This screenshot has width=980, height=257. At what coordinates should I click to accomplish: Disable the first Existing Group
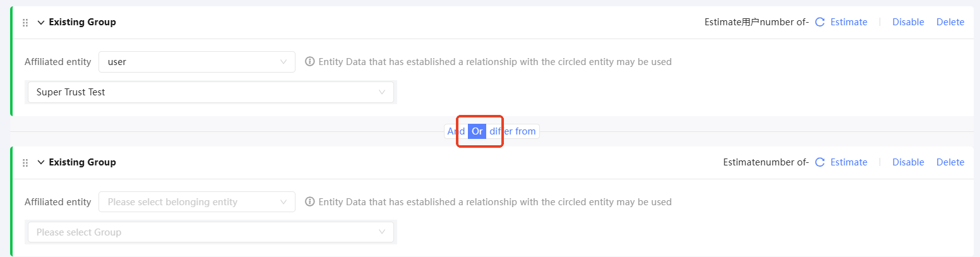(908, 22)
